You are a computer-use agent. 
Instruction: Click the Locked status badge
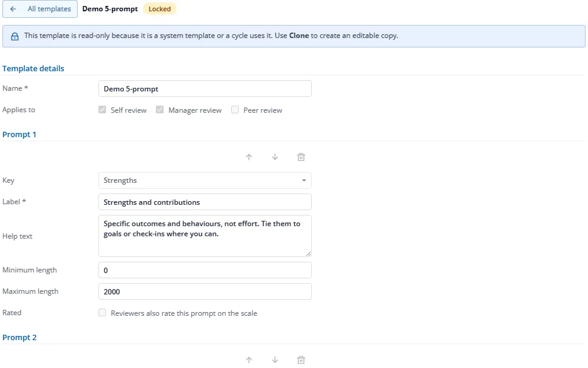[x=160, y=9]
